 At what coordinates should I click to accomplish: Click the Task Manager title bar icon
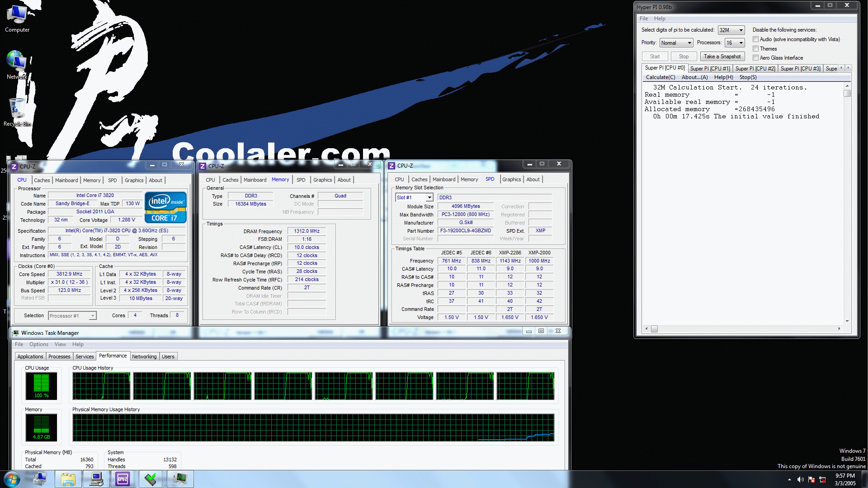tap(16, 333)
